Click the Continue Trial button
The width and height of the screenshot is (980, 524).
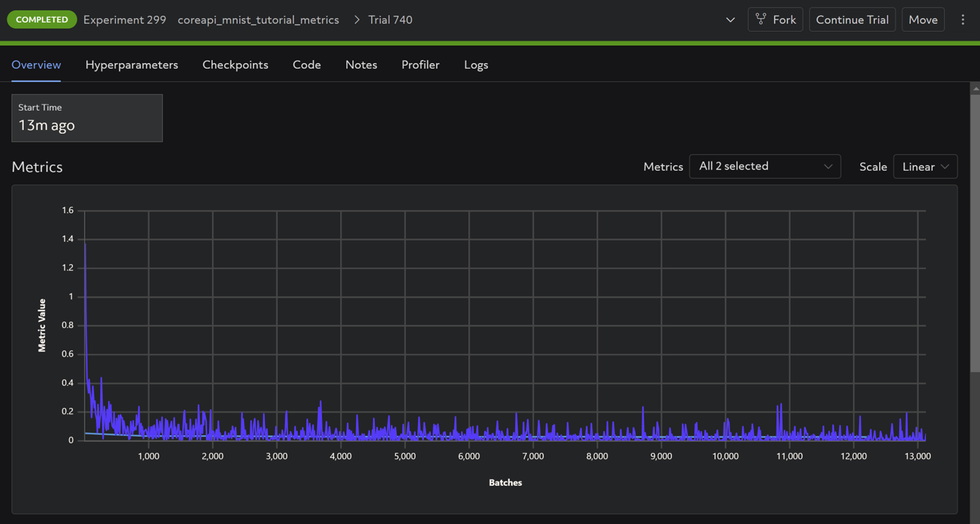point(852,19)
